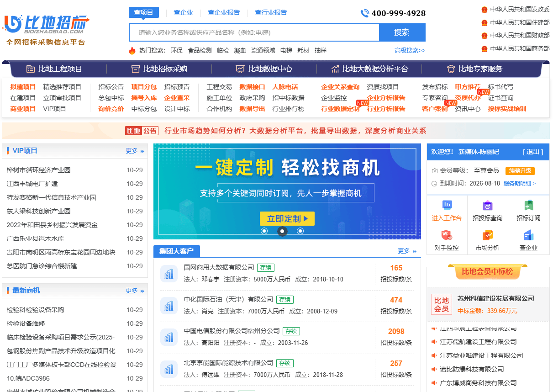
Task: Focus the business name search input field
Action: point(254,32)
